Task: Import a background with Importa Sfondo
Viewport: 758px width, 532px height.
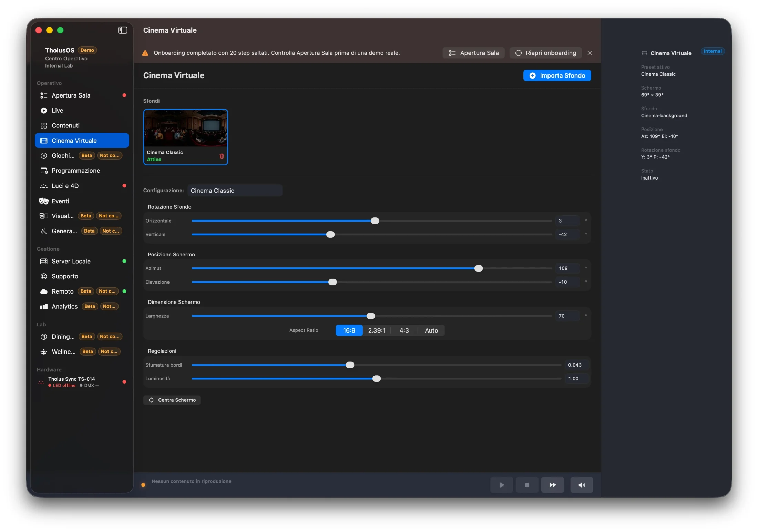Action: [x=557, y=75]
